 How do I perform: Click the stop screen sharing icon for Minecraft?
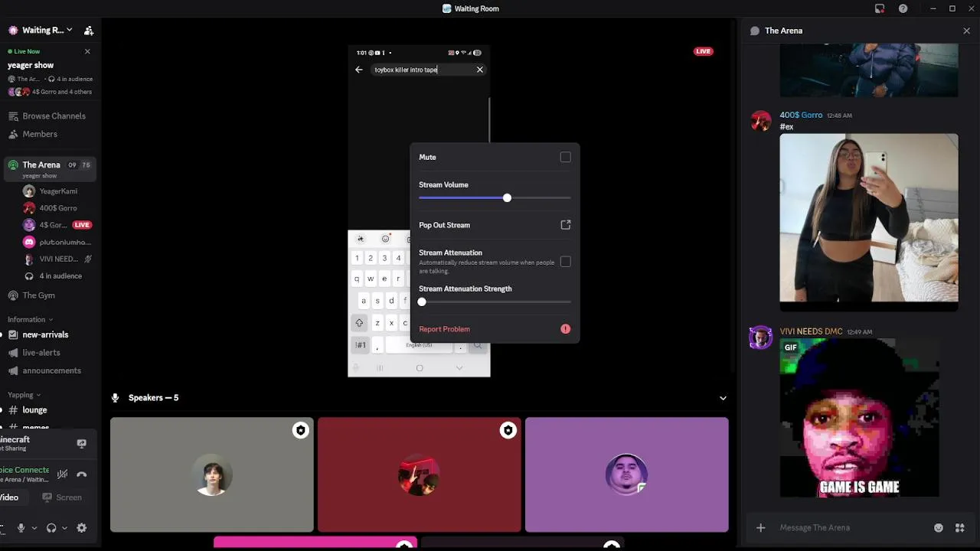[x=82, y=443]
